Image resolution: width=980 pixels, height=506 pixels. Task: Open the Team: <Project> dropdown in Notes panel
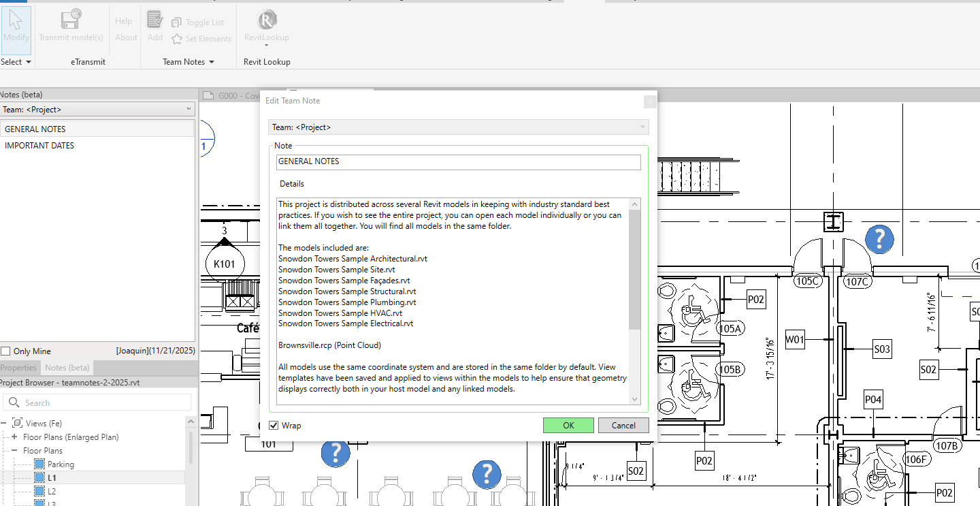pos(97,110)
